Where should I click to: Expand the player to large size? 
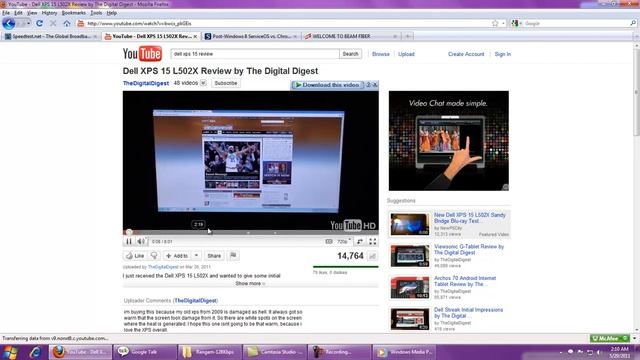click(x=360, y=242)
